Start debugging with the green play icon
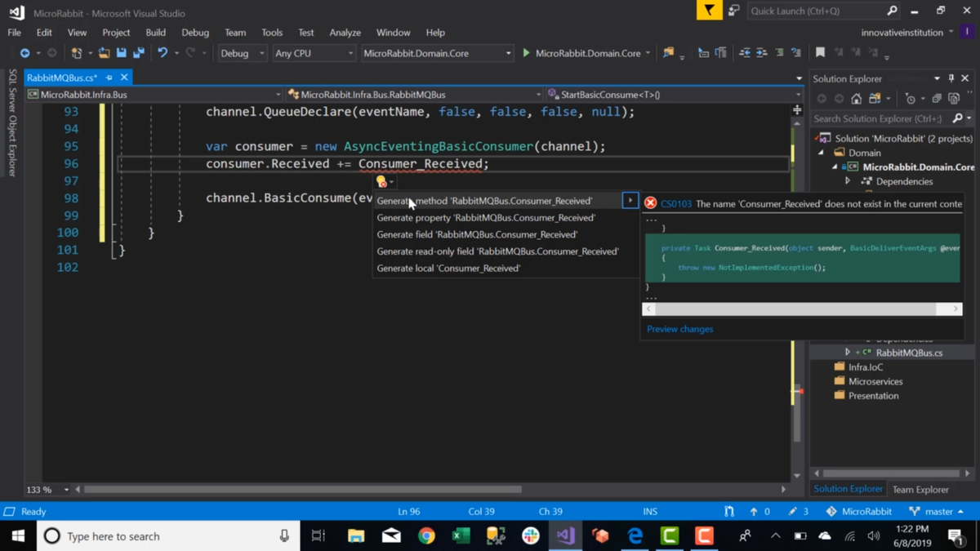Screen dimensions: 980x551 (526, 53)
